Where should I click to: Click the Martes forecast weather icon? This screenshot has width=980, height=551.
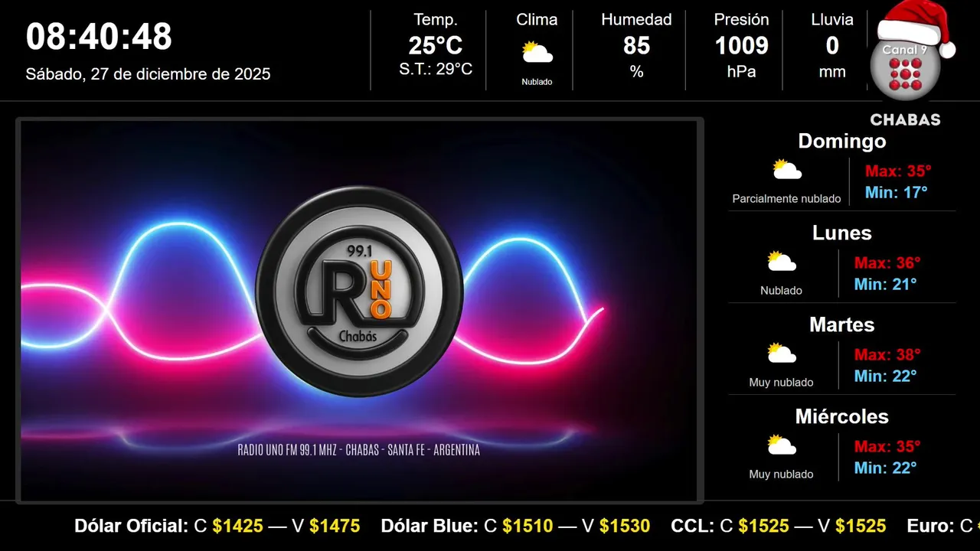(781, 354)
